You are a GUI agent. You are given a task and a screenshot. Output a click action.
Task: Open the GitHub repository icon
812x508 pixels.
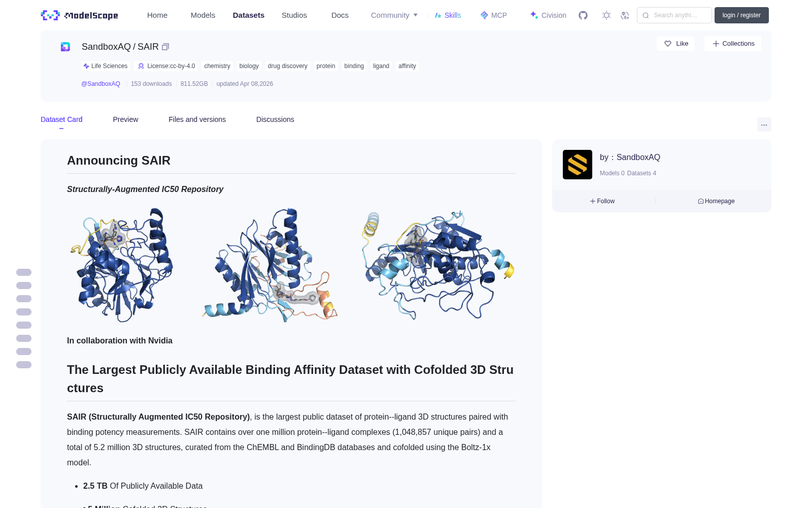(583, 15)
